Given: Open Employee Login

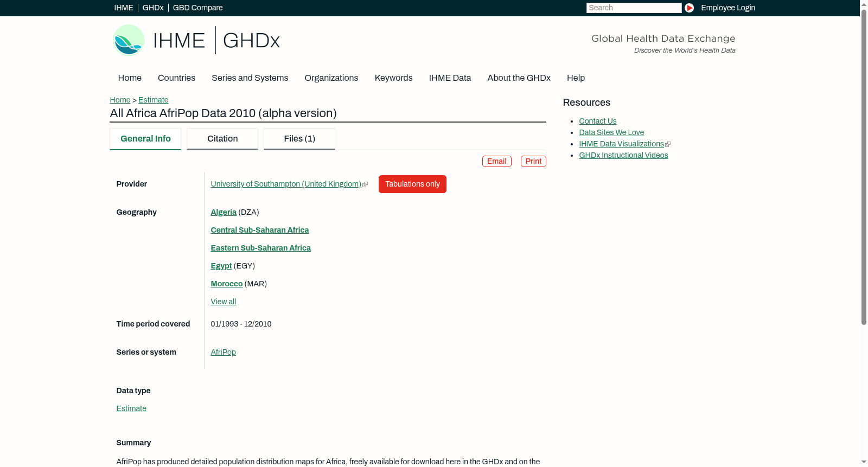Looking at the screenshot, I should pyautogui.click(x=728, y=8).
